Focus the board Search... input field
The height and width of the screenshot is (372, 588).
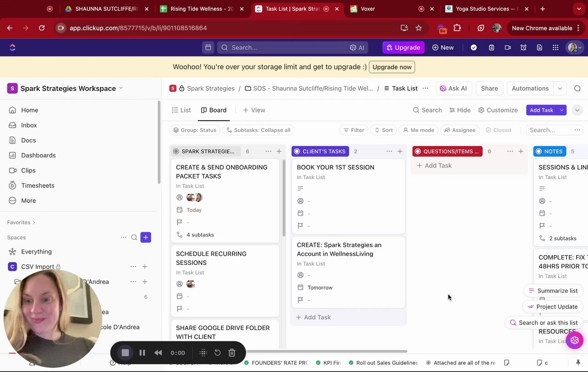(550, 130)
